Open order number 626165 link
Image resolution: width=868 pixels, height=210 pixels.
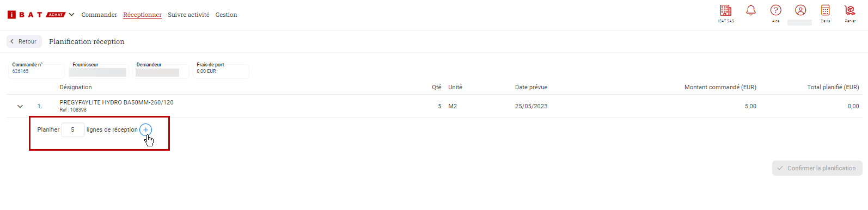coord(21,71)
